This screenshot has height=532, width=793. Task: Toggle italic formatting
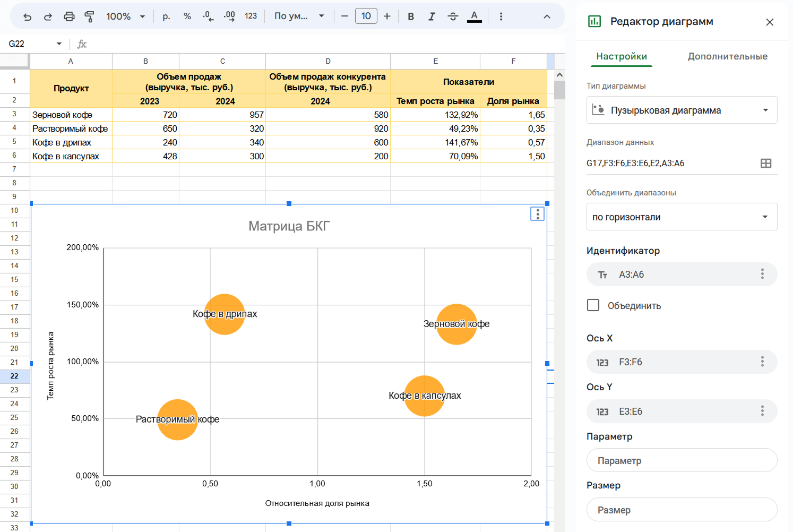tap(432, 16)
